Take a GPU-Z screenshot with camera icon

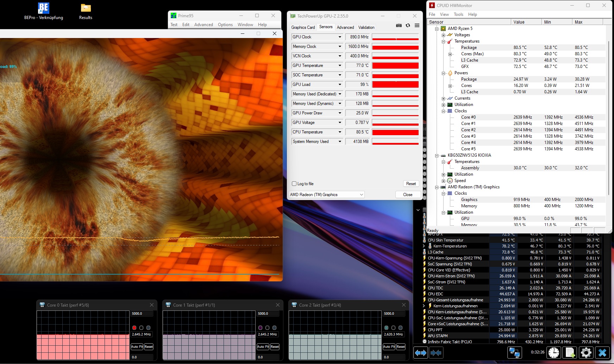pos(399,25)
